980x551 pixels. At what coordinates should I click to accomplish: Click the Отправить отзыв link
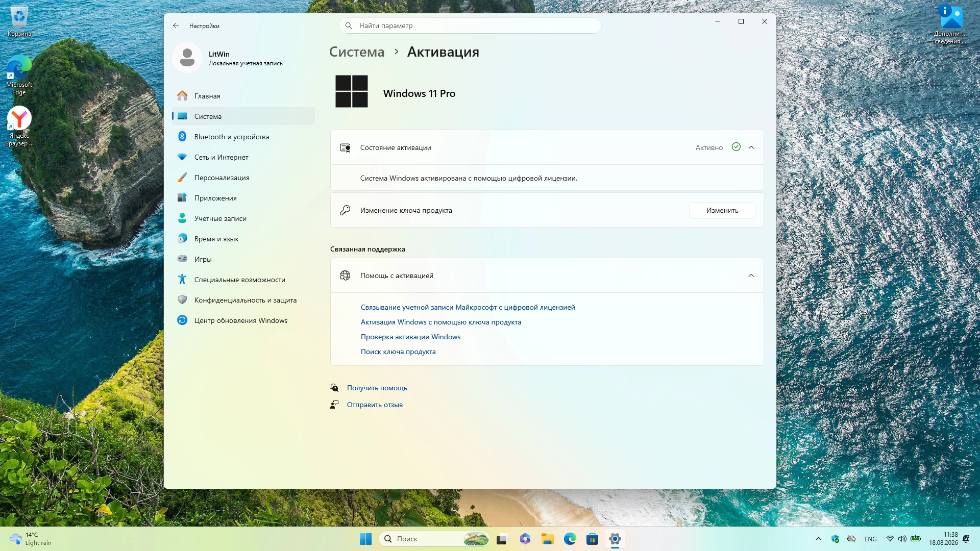click(375, 405)
